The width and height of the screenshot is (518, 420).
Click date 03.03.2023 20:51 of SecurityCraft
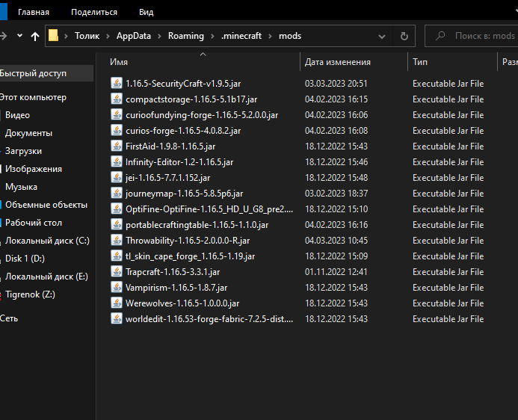pyautogui.click(x=336, y=83)
